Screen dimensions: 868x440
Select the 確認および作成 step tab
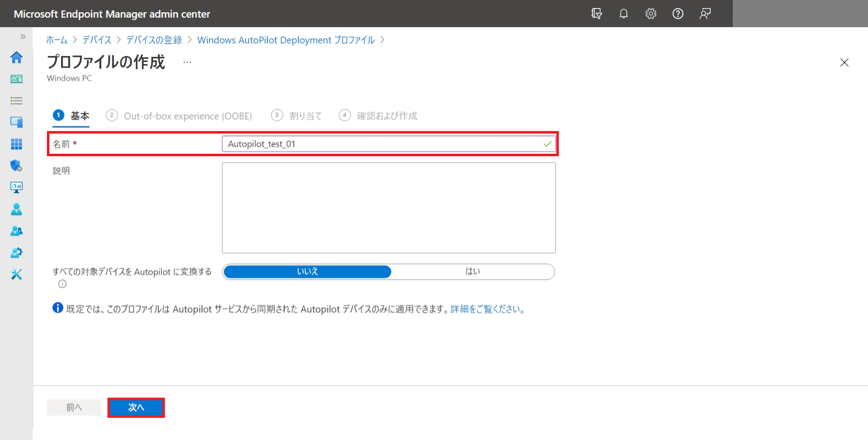(378, 116)
